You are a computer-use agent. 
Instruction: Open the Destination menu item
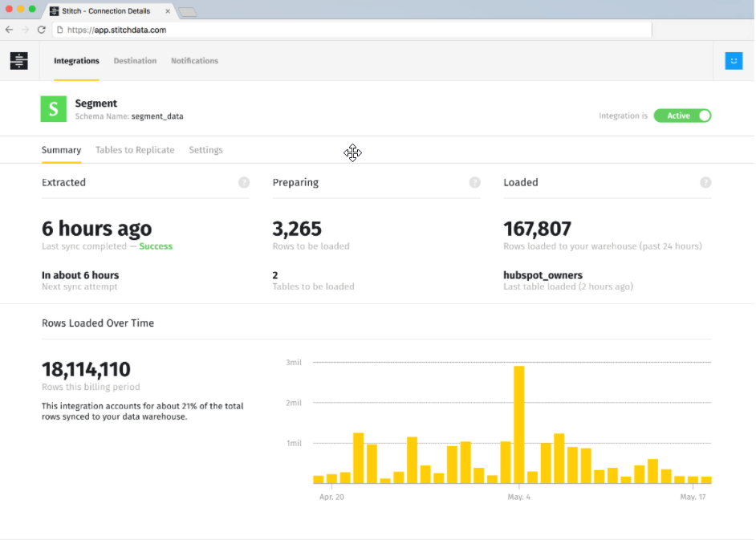(x=135, y=61)
